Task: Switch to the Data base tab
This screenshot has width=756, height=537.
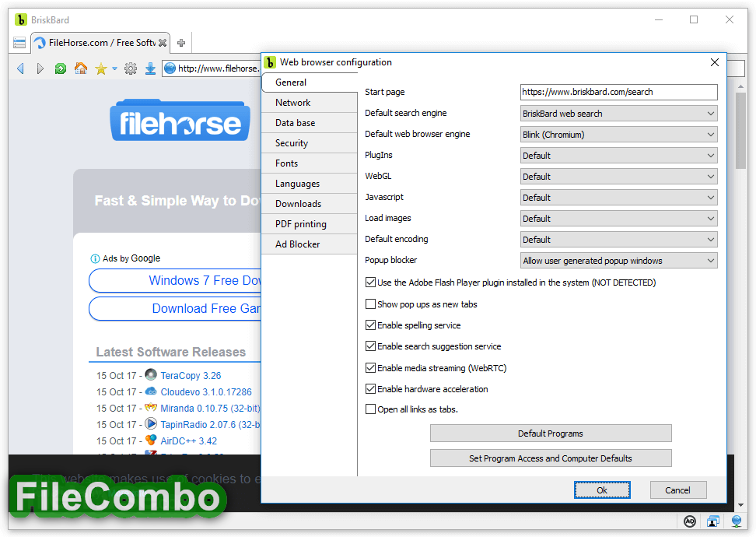Action: 310,123
